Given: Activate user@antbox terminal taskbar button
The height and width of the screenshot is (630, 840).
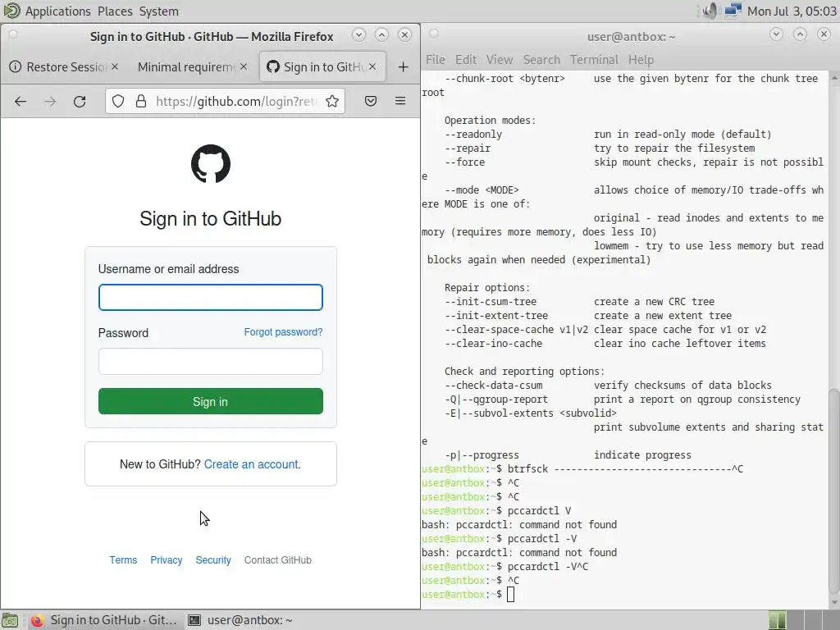Looking at the screenshot, I should coord(240,620).
